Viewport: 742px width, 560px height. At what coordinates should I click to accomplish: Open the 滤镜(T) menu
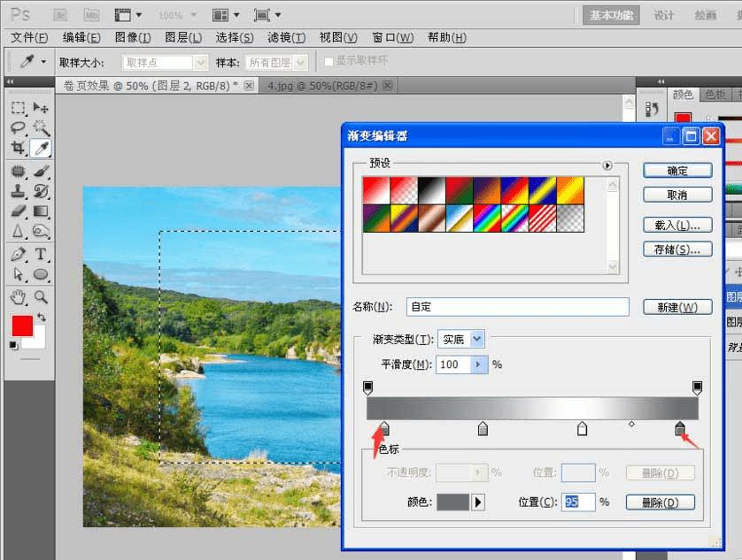[286, 37]
